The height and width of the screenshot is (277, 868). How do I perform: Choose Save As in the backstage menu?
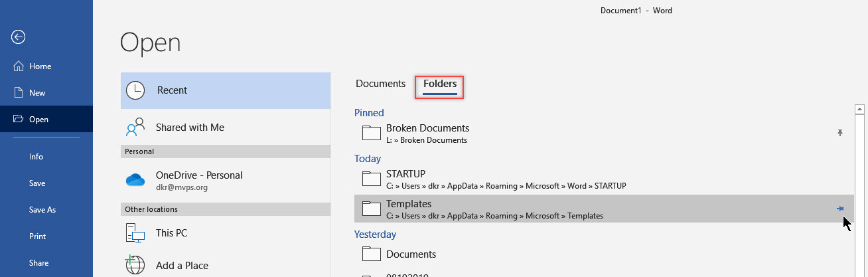pyautogui.click(x=46, y=210)
